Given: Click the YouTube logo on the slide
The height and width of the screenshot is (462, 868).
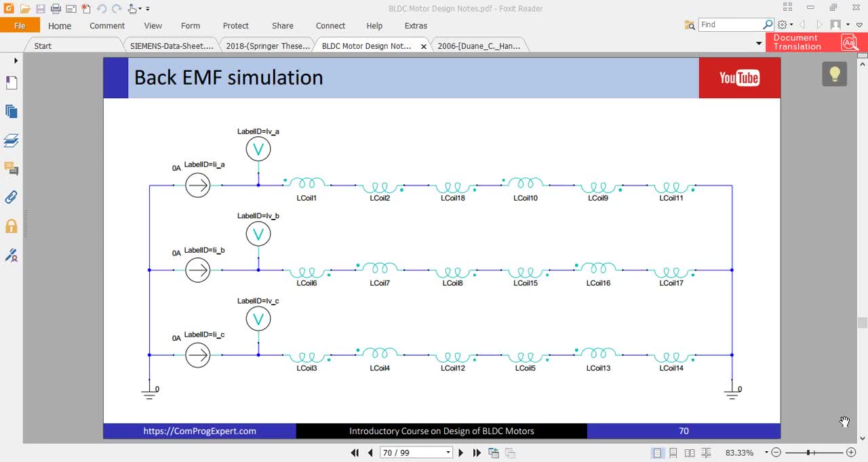Looking at the screenshot, I should click(739, 78).
